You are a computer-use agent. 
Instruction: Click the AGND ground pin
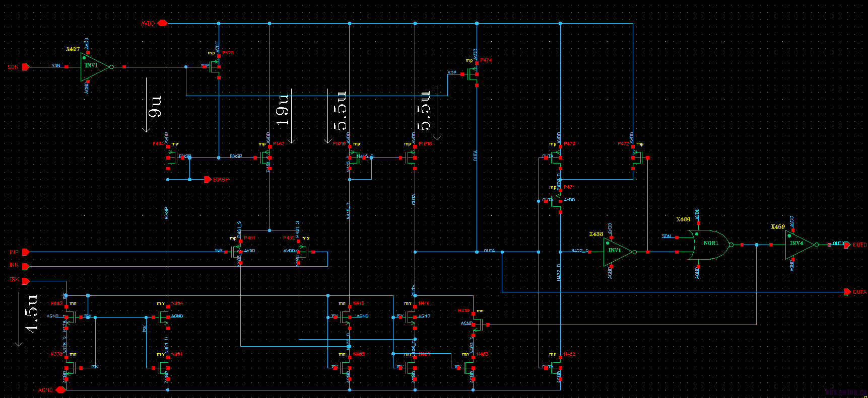(60, 389)
